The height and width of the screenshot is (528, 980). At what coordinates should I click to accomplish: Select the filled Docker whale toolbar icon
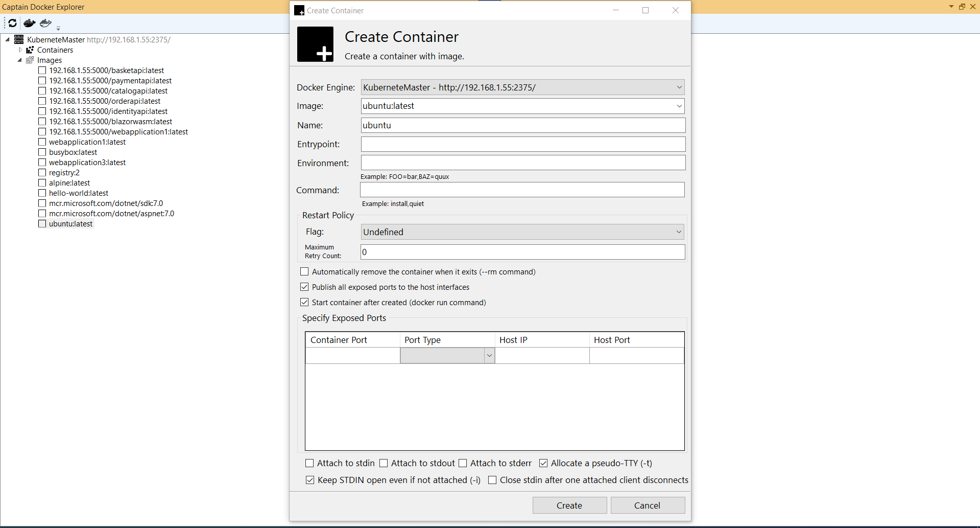click(29, 23)
